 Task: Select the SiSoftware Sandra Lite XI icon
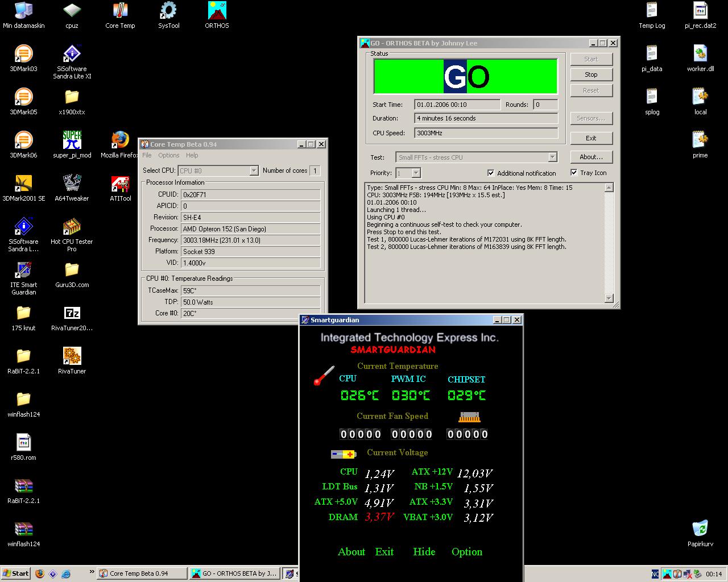tap(72, 62)
